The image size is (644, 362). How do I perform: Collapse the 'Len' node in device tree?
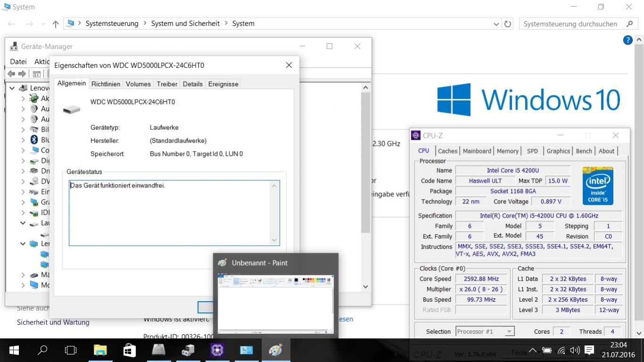point(23,244)
